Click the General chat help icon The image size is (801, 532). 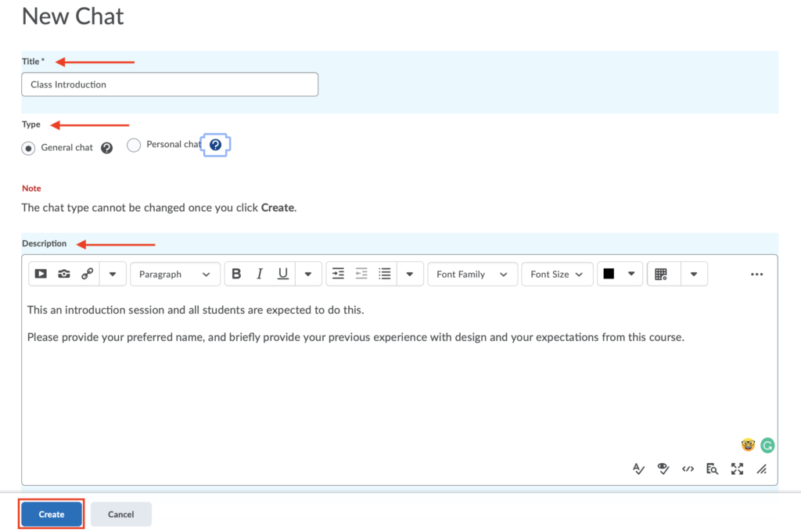click(x=106, y=148)
